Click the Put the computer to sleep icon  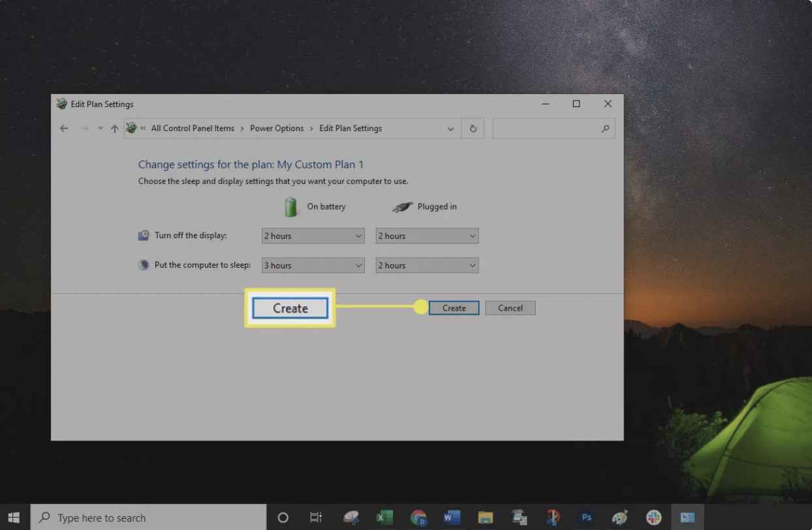144,265
